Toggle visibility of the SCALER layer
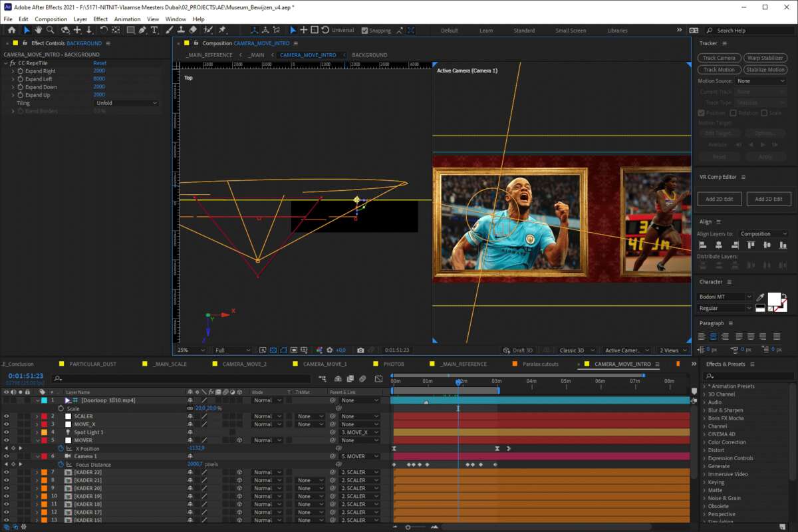Image resolution: width=798 pixels, height=532 pixels. point(6,416)
